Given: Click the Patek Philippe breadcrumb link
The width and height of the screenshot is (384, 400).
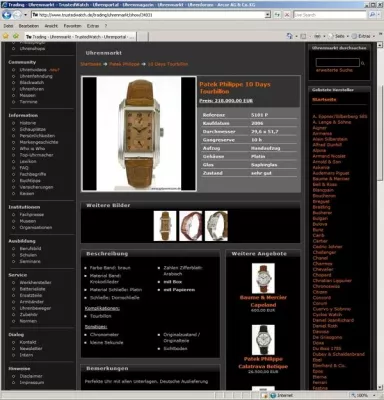Looking at the screenshot, I should pos(124,64).
